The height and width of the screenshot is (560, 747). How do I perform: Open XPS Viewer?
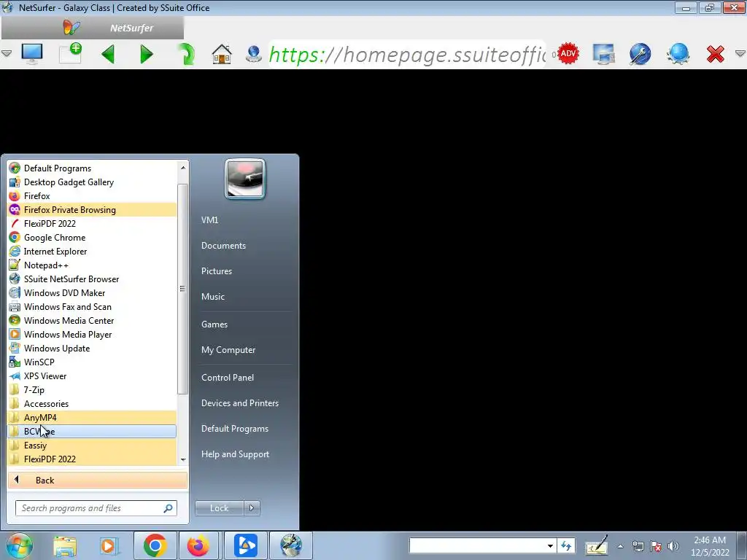[x=92, y=376]
